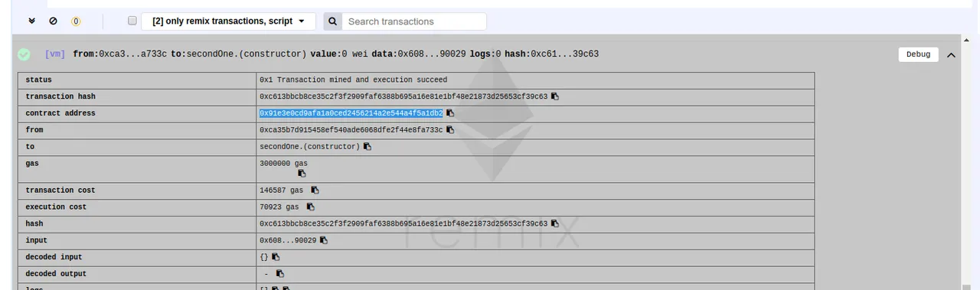Click the 'decoded input' label cell

tap(137, 257)
